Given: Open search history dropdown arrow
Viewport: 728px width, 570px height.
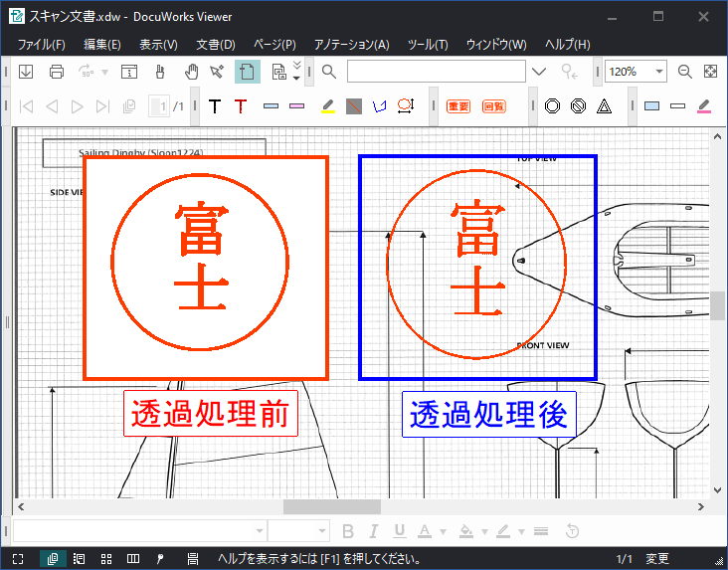Looking at the screenshot, I should point(539,72).
